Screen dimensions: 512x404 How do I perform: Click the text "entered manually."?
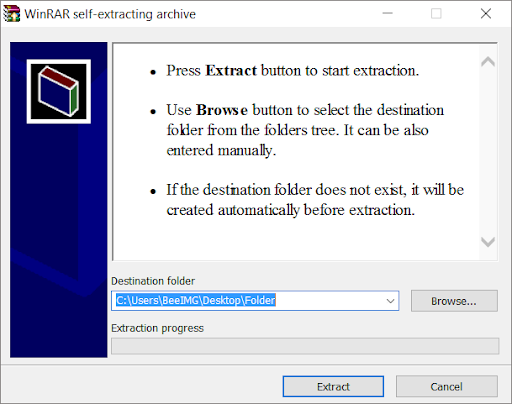click(221, 151)
